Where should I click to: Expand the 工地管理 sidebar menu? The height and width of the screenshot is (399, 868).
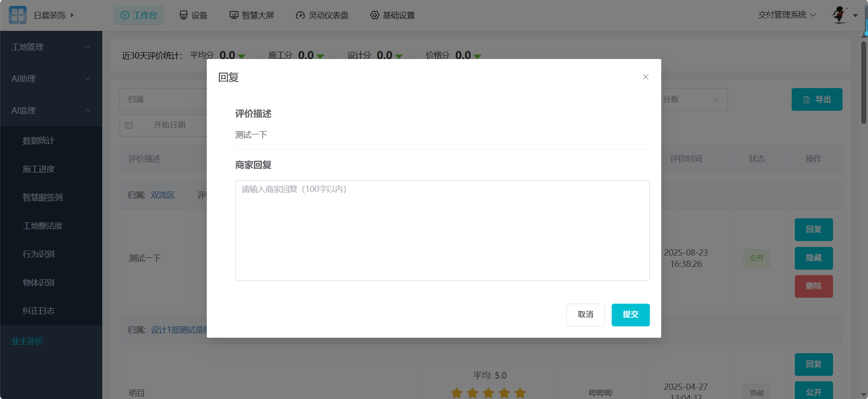point(51,47)
